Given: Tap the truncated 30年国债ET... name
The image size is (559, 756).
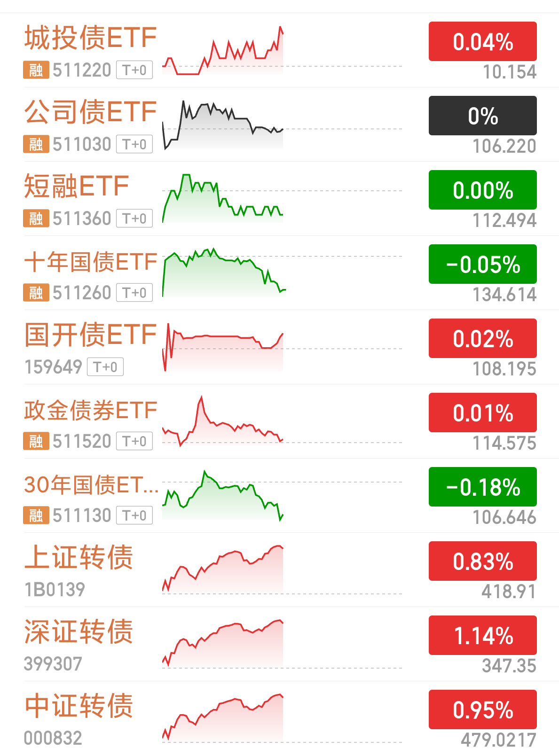Looking at the screenshot, I should (91, 484).
